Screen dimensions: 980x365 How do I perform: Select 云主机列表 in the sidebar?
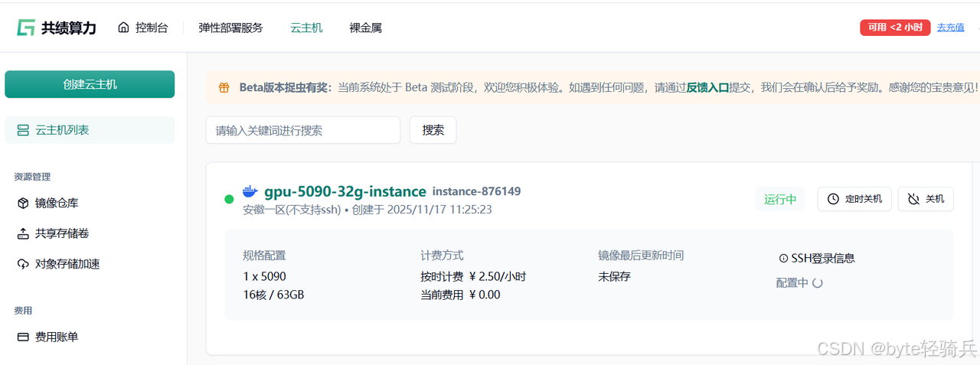click(x=90, y=130)
